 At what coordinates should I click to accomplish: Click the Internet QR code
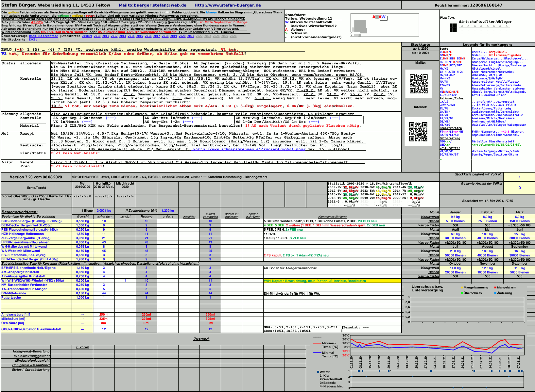pos(418,131)
